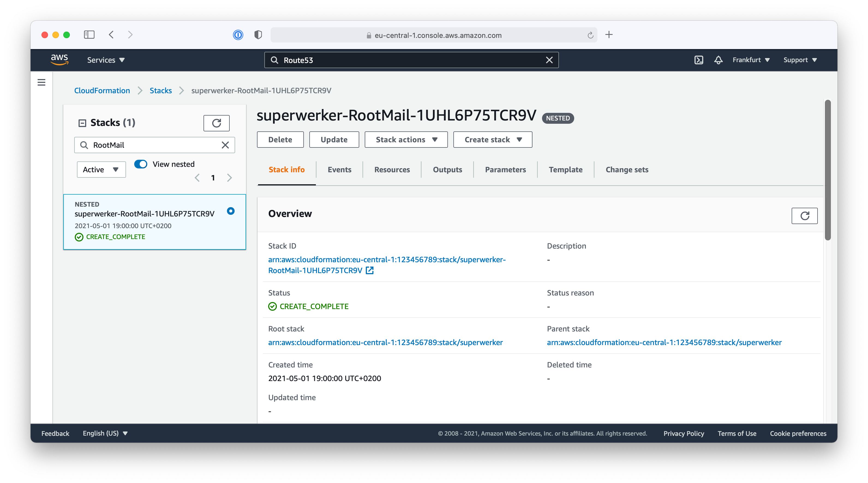
Task: Go to Stacks breadcrumb link
Action: click(160, 90)
